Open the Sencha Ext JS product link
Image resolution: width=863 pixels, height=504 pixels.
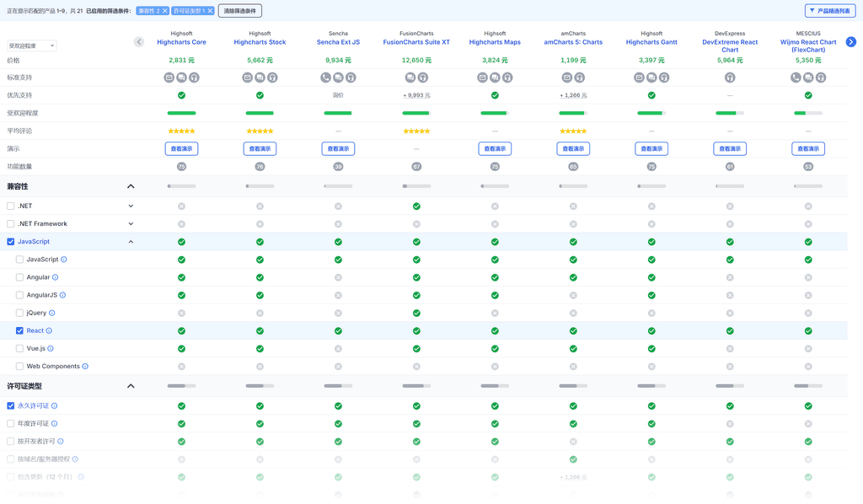coord(339,42)
